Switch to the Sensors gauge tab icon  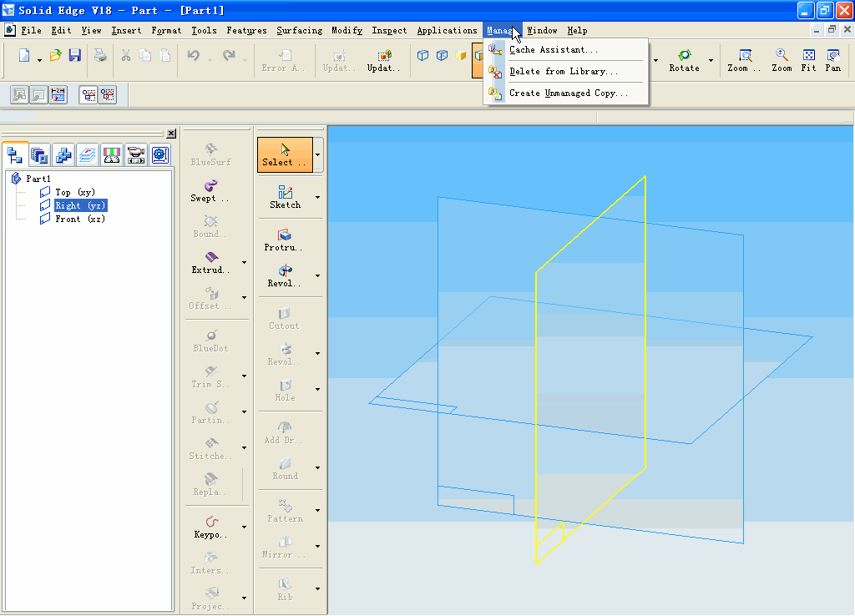pos(111,155)
